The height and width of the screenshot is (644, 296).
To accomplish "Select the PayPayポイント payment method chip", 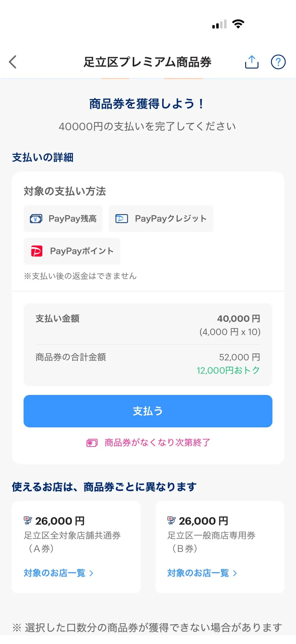I will tap(72, 251).
